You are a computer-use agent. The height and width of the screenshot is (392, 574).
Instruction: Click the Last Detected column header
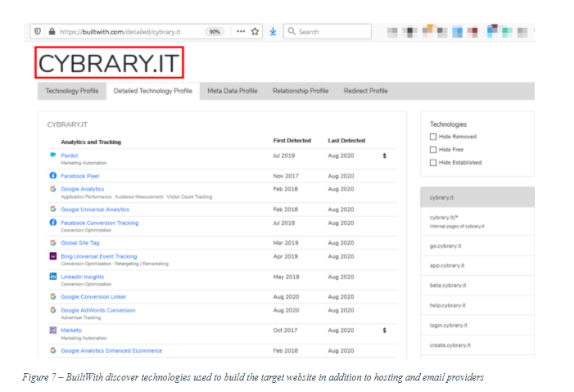pos(346,140)
